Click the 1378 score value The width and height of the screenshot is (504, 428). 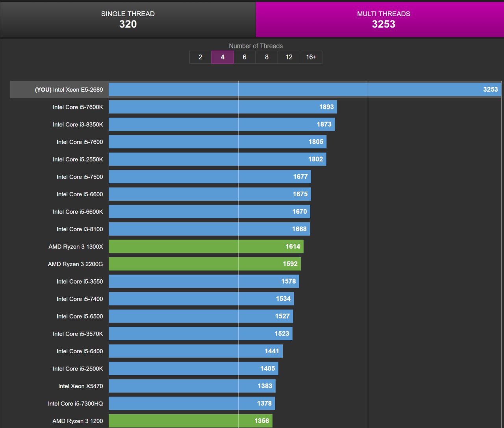pos(264,403)
